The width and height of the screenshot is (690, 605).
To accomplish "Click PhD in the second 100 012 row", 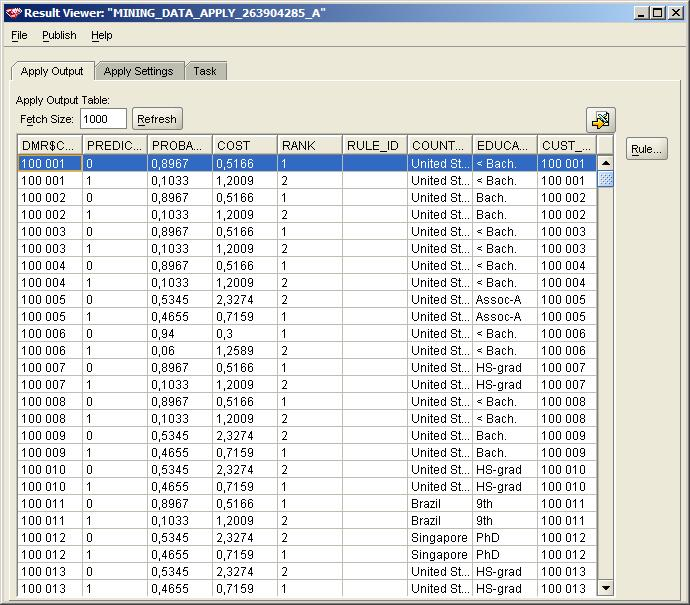I will click(505, 555).
